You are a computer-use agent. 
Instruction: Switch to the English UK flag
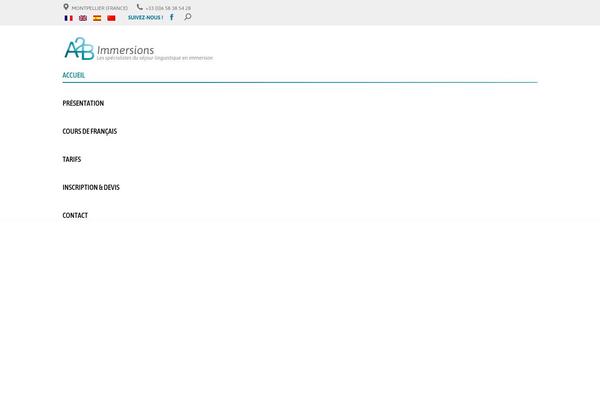click(83, 18)
